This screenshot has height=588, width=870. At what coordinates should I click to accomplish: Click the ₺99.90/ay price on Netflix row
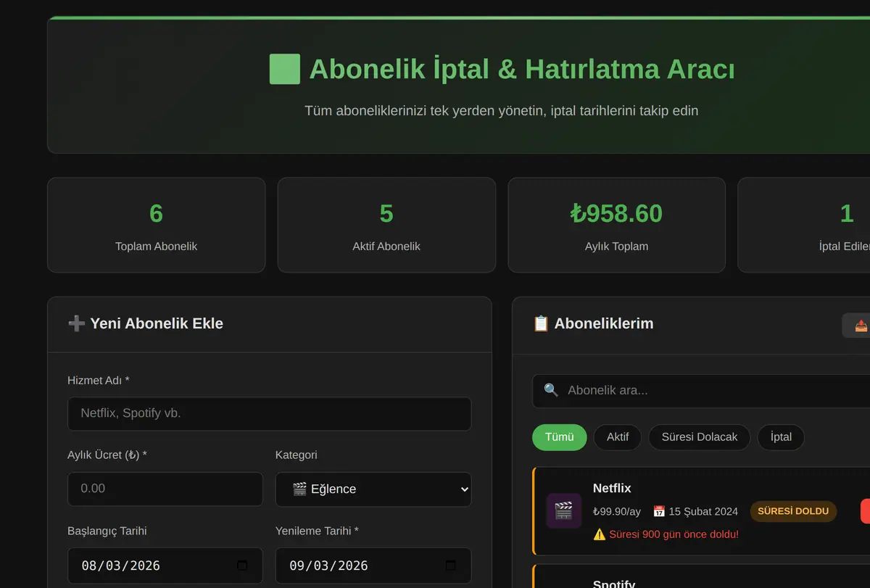point(617,511)
